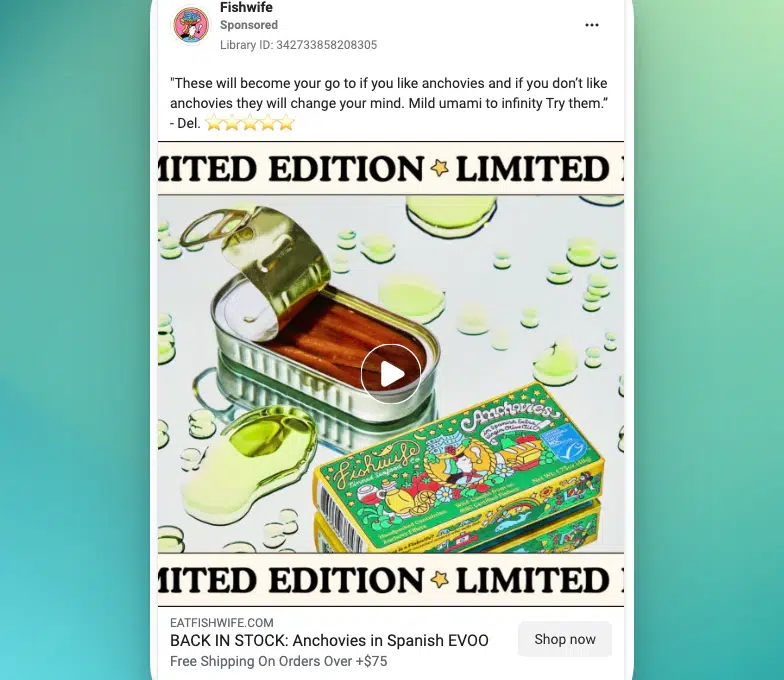The height and width of the screenshot is (680, 784).
Task: Click the Shop now button
Action: tap(564, 639)
